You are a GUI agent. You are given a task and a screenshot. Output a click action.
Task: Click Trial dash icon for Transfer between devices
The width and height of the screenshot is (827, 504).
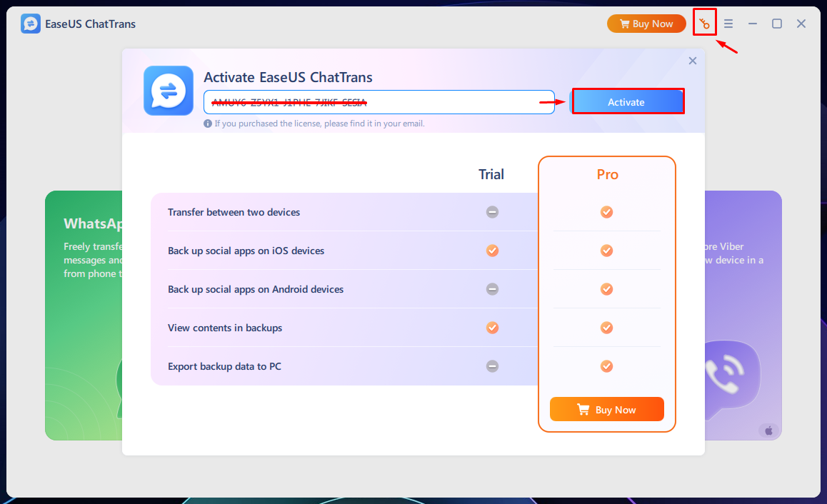[492, 212]
